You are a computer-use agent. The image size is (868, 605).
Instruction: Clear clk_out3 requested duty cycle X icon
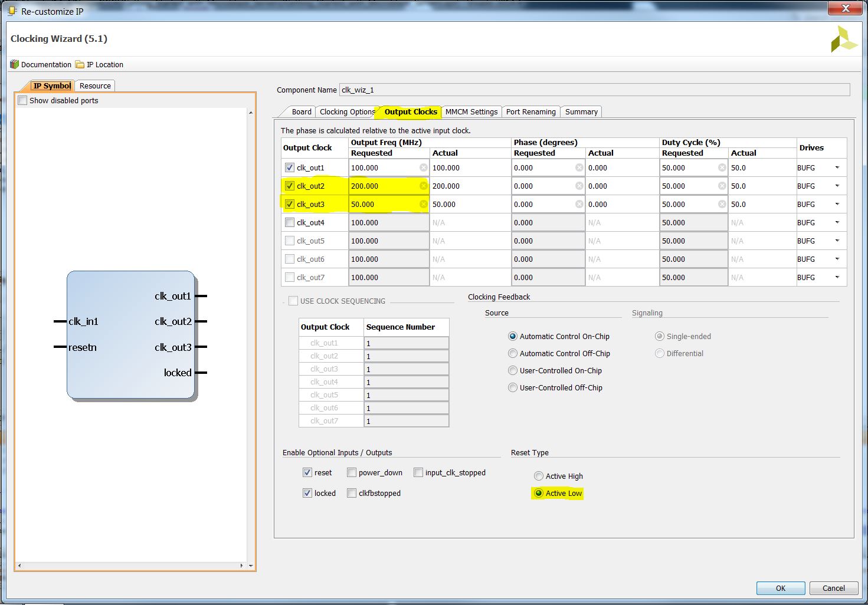(722, 204)
